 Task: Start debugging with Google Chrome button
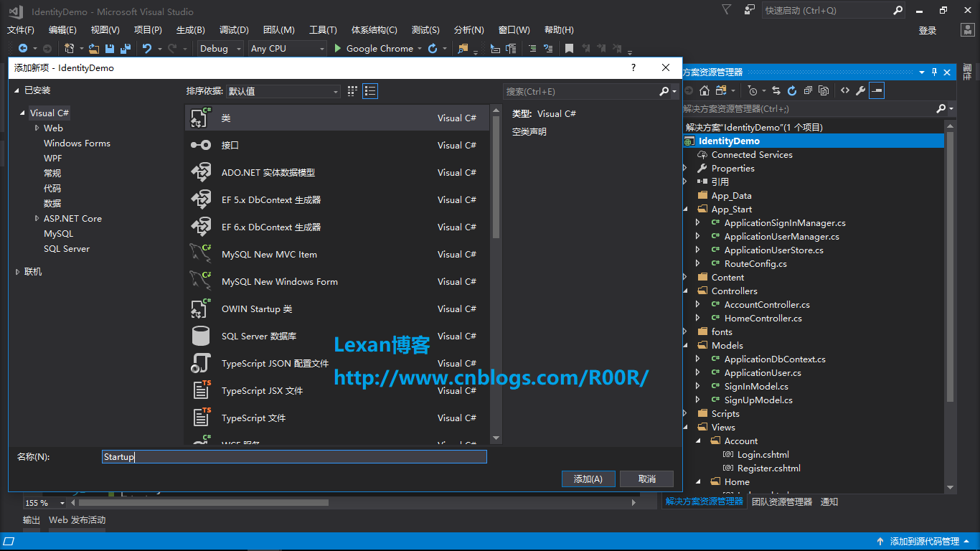click(374, 48)
